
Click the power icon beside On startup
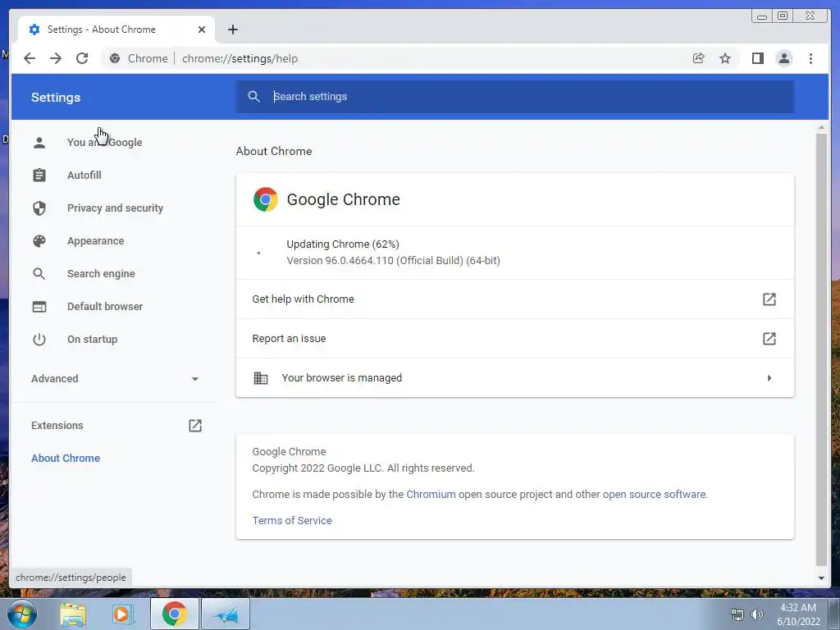(x=39, y=339)
